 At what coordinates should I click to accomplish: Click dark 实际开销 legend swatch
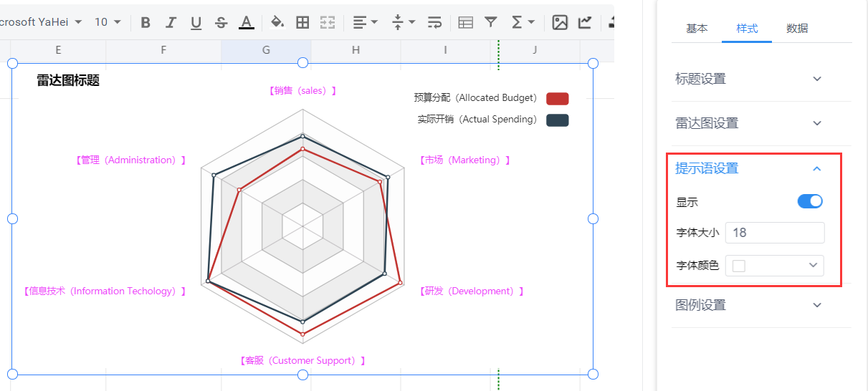coord(557,120)
